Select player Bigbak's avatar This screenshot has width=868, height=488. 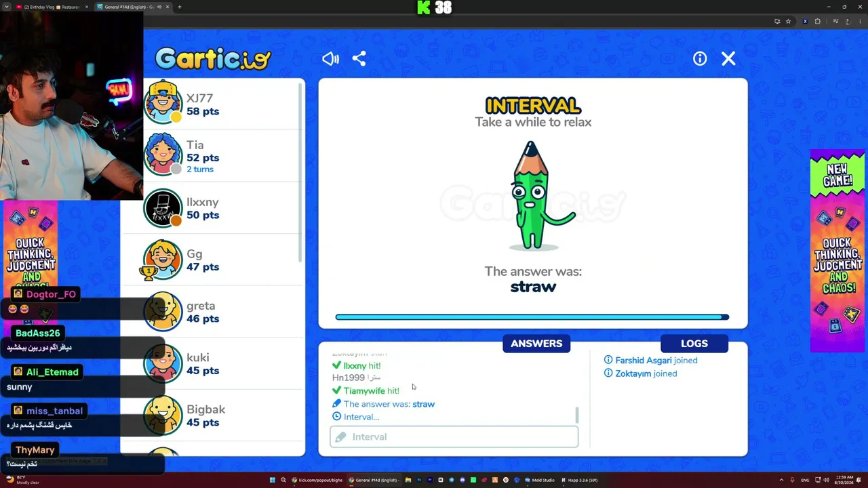(163, 415)
